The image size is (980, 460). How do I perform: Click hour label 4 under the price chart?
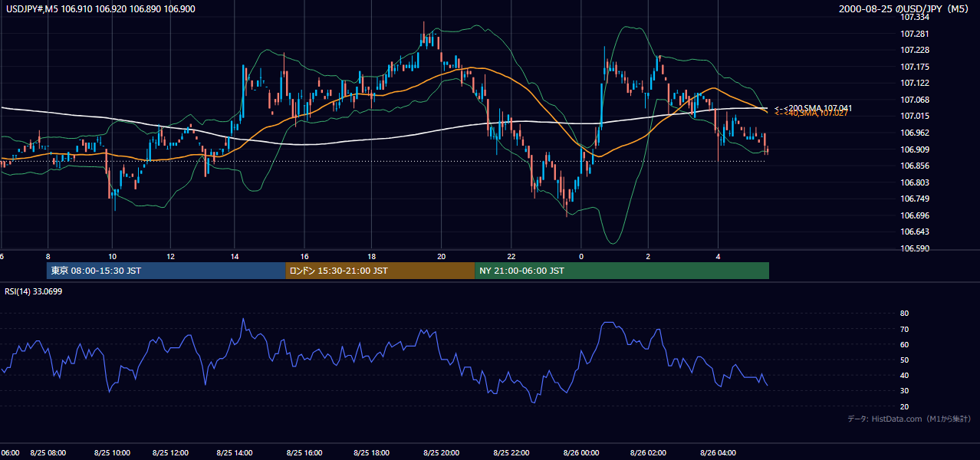coord(718,256)
